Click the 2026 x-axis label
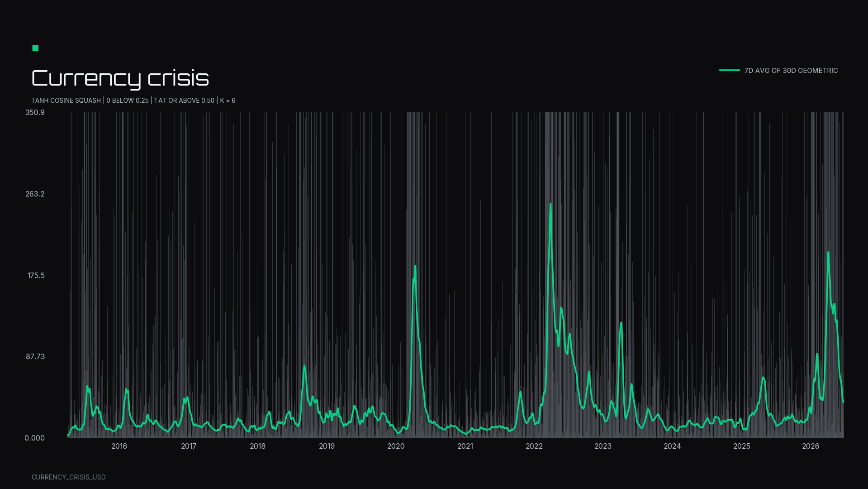 (811, 446)
